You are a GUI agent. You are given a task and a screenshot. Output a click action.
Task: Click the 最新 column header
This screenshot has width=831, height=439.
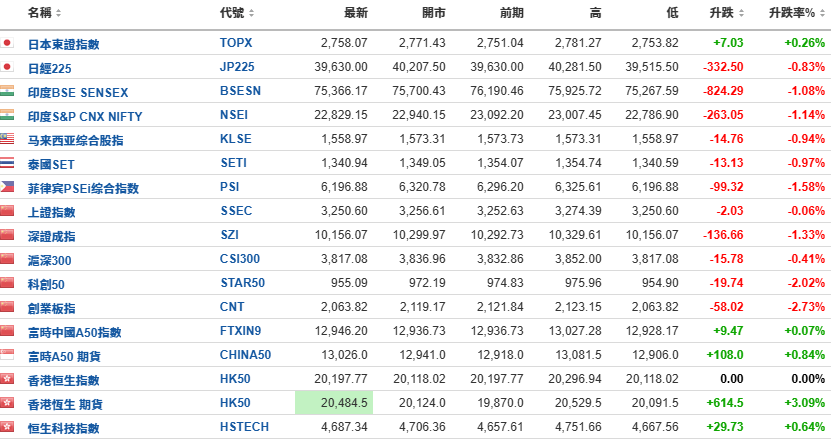coord(356,13)
